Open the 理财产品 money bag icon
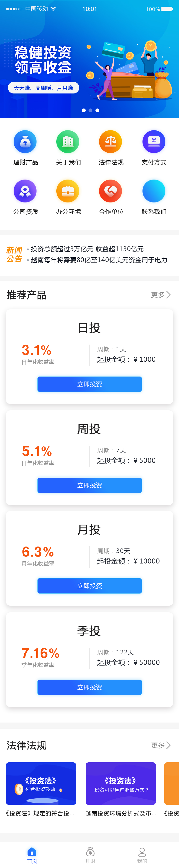This screenshot has width=179, height=868. click(25, 142)
